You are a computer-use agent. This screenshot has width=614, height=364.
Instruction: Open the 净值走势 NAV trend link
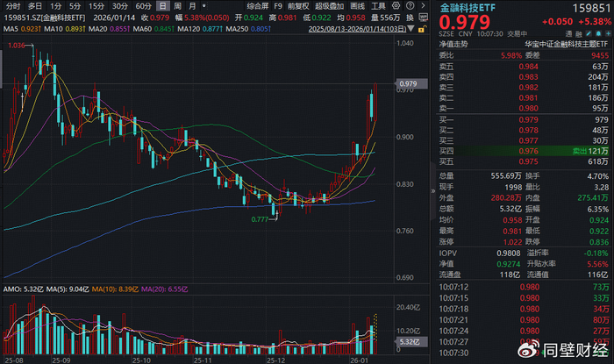[x=453, y=44]
